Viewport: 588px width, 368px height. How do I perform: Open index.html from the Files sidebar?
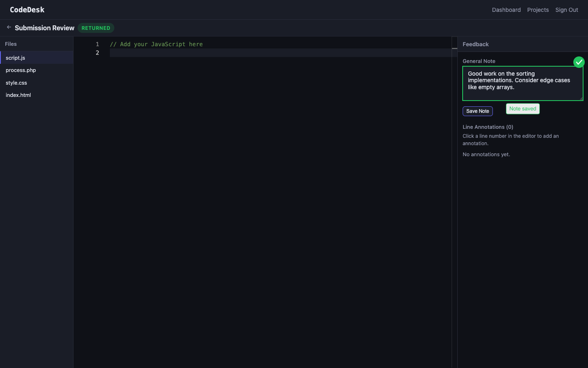coord(18,95)
